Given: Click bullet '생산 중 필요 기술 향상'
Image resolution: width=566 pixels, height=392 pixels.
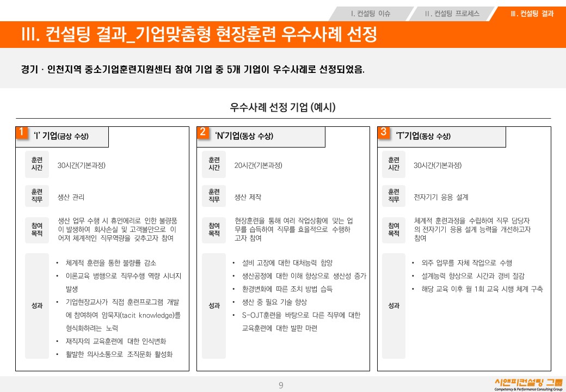Looking at the screenshot, I should [274, 303].
